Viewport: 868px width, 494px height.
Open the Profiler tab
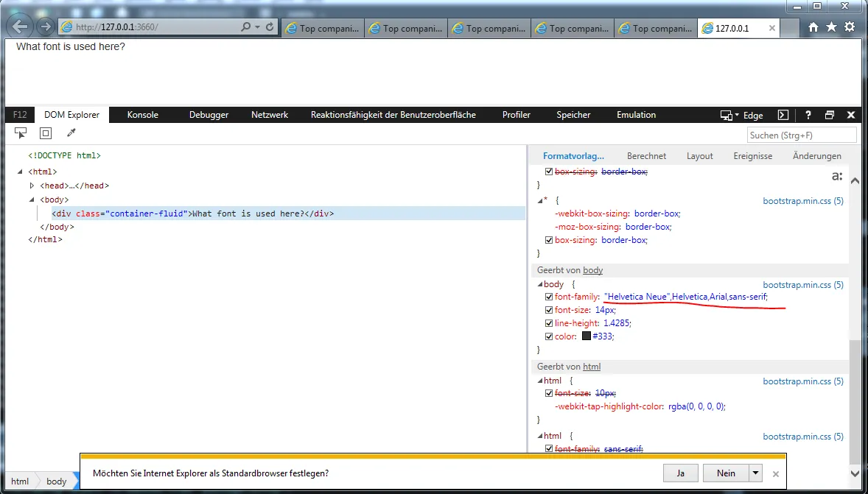[517, 115]
